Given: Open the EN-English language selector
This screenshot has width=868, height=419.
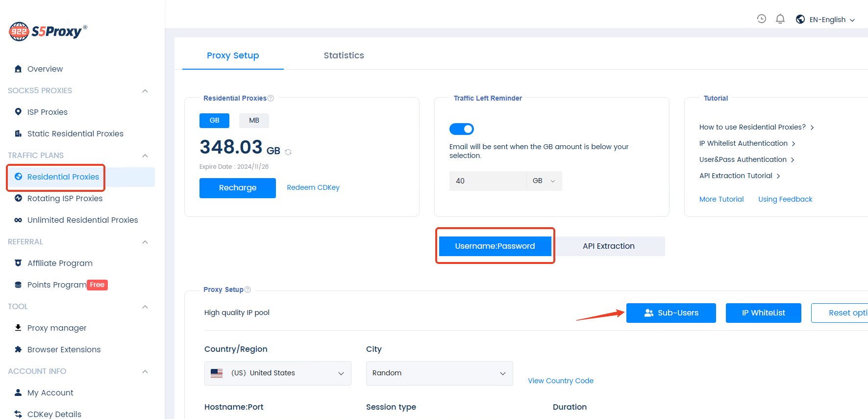Looking at the screenshot, I should click(x=826, y=20).
